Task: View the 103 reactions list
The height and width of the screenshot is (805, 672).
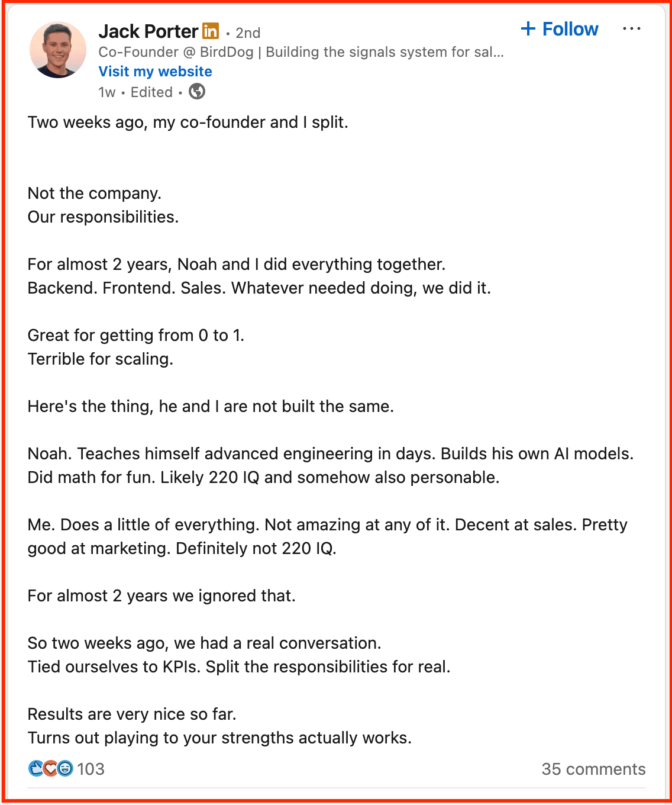Action: tap(91, 769)
